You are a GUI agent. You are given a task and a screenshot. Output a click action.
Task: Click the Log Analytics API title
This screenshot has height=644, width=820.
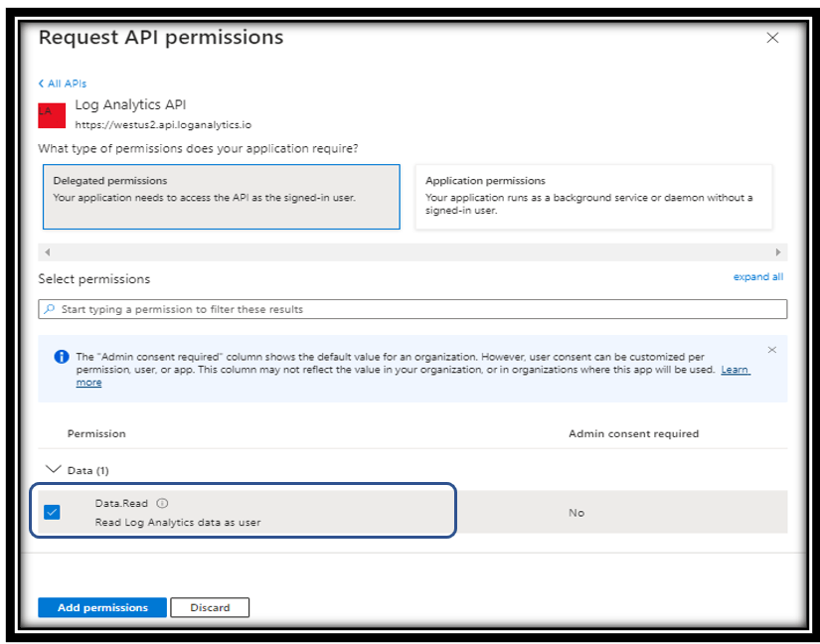point(131,105)
